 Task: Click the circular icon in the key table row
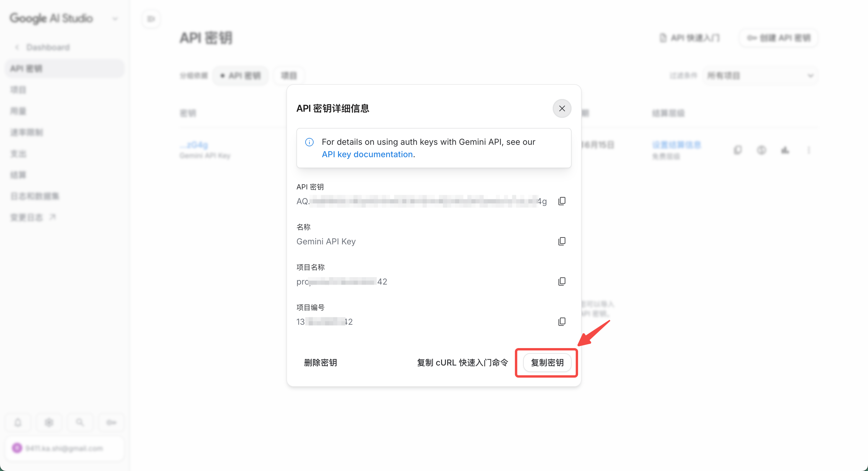pyautogui.click(x=761, y=150)
